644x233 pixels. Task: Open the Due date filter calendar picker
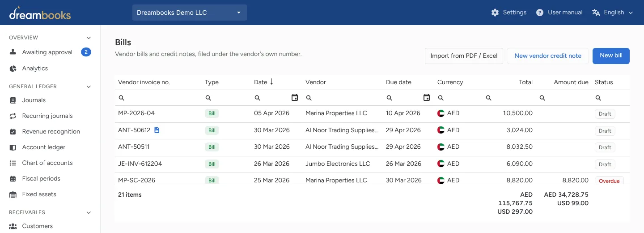tap(427, 98)
